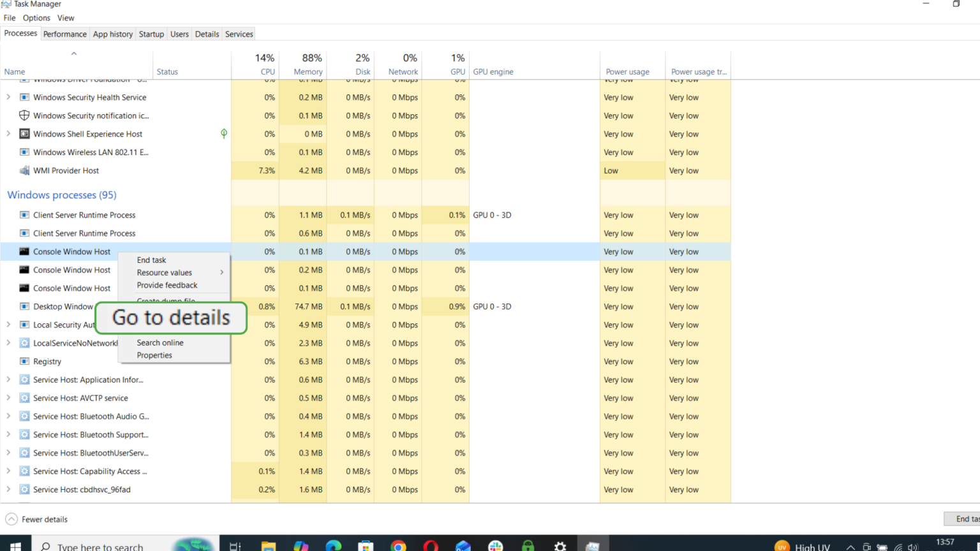The height and width of the screenshot is (551, 980).
Task: Select the Windows processes (95) group header
Action: coord(62,195)
